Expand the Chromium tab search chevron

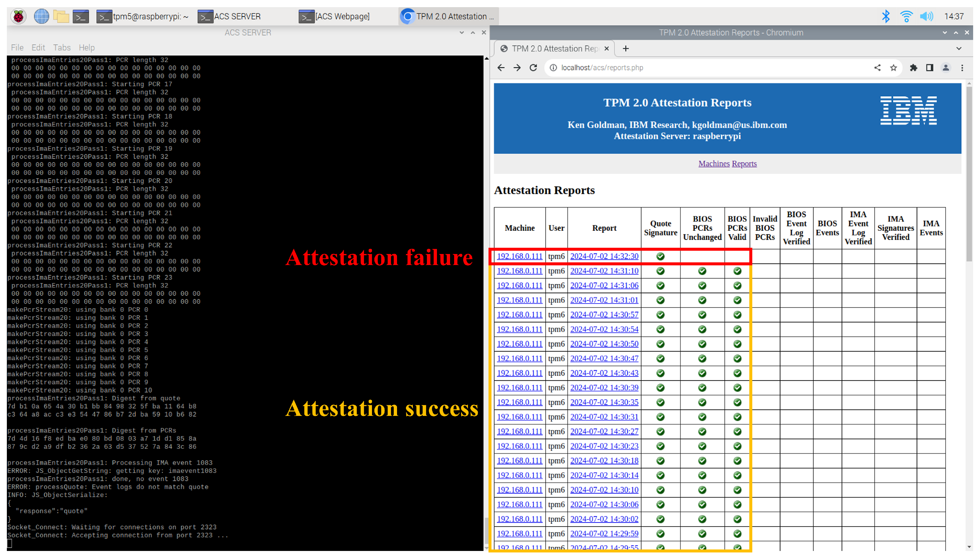(x=959, y=49)
